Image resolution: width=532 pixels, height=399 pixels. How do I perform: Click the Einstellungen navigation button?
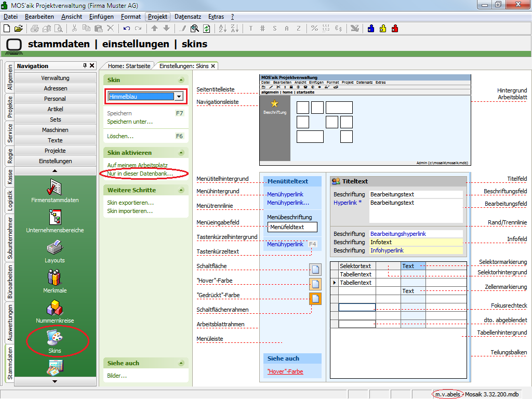click(x=55, y=161)
